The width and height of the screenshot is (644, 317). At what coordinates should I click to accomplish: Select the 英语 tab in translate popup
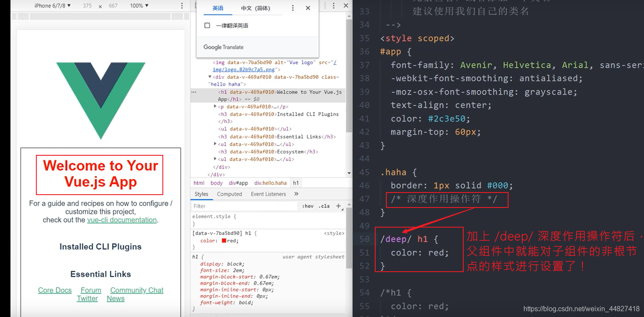tap(218, 8)
